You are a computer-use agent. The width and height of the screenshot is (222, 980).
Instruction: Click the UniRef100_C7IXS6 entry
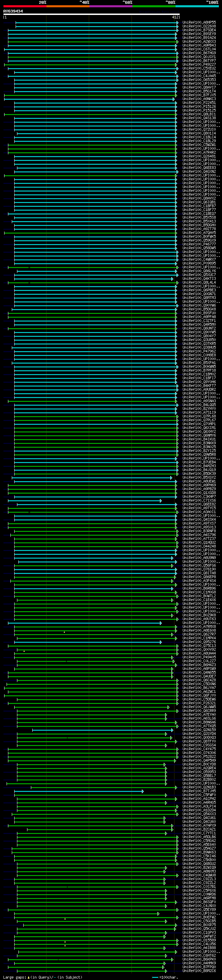tap(199, 500)
